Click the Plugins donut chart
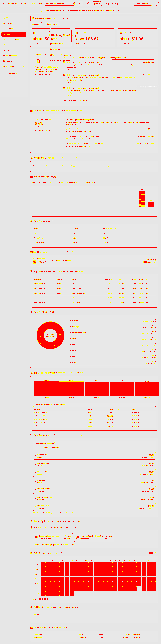This screenshot has height=644, width=161. pyautogui.click(x=50, y=335)
